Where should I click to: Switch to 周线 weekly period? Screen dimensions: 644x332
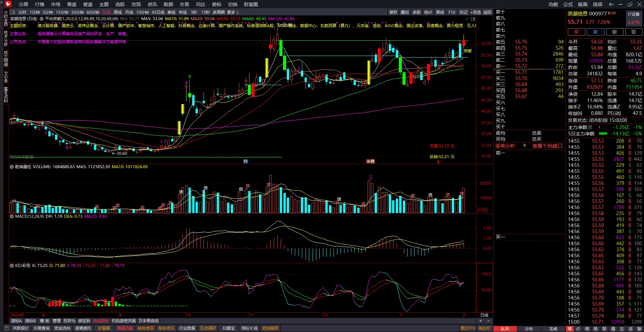click(x=118, y=12)
